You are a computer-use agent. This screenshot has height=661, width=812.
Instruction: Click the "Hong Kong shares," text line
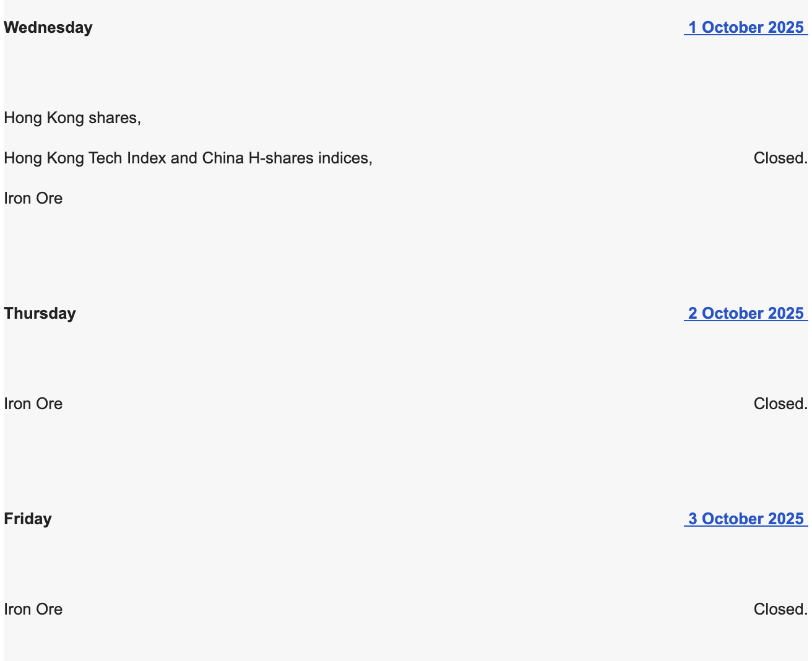click(72, 118)
